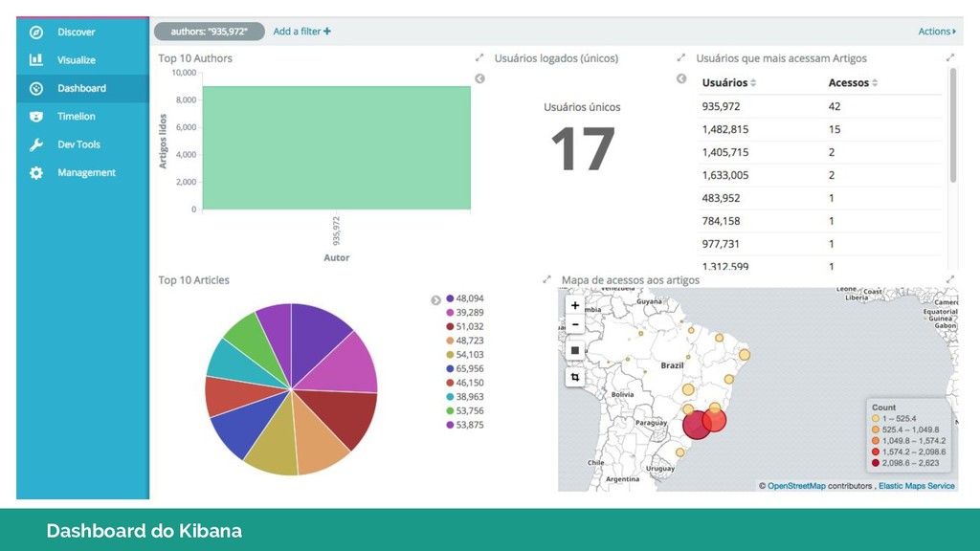Click legend entry 65,956
The image size is (980, 551).
464,368
